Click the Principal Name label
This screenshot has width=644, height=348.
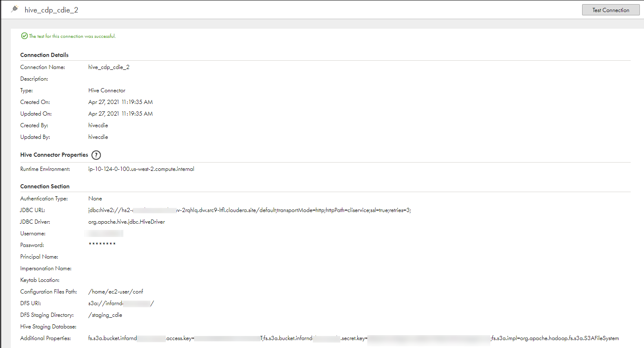tap(39, 257)
